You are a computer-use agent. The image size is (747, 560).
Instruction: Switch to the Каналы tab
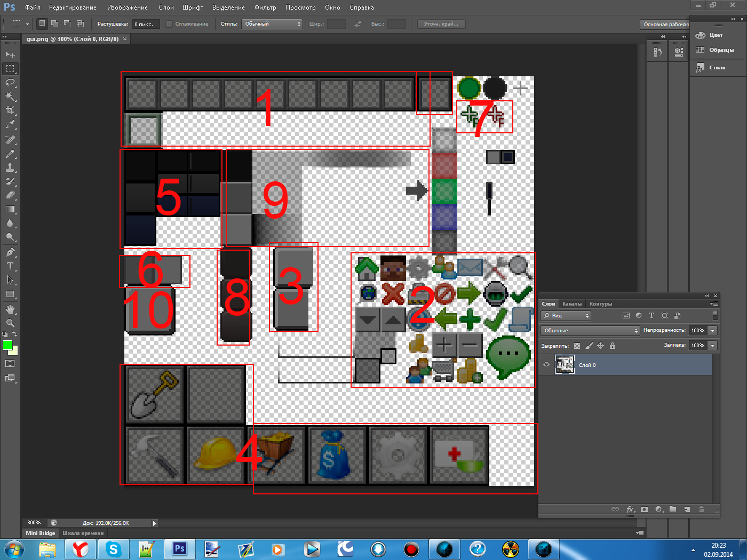tap(572, 304)
